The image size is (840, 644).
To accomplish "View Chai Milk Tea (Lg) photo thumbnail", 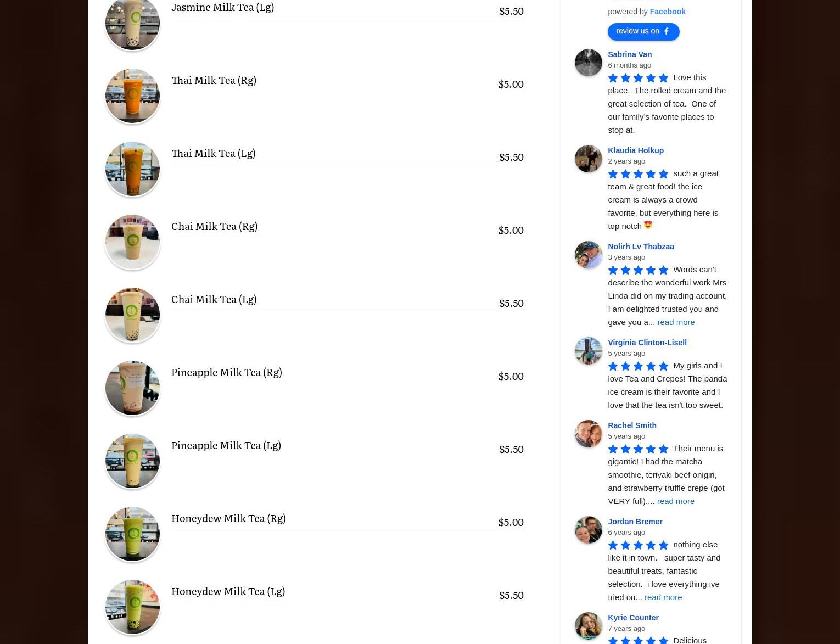I will tap(132, 315).
